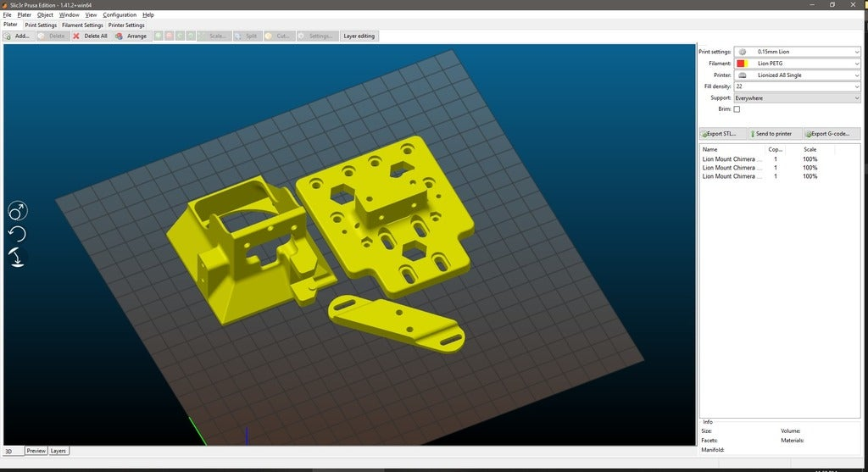Open the Configuration menu
The image size is (868, 472).
(120, 15)
